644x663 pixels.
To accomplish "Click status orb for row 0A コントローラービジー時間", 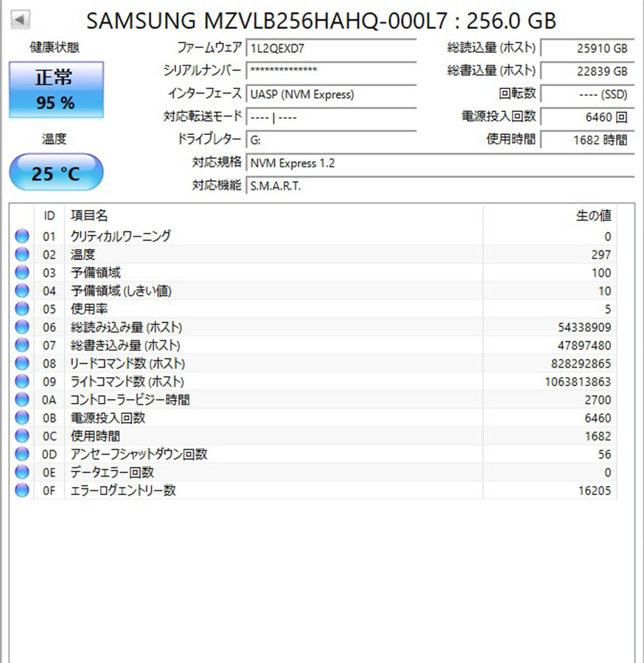I will tap(22, 399).
